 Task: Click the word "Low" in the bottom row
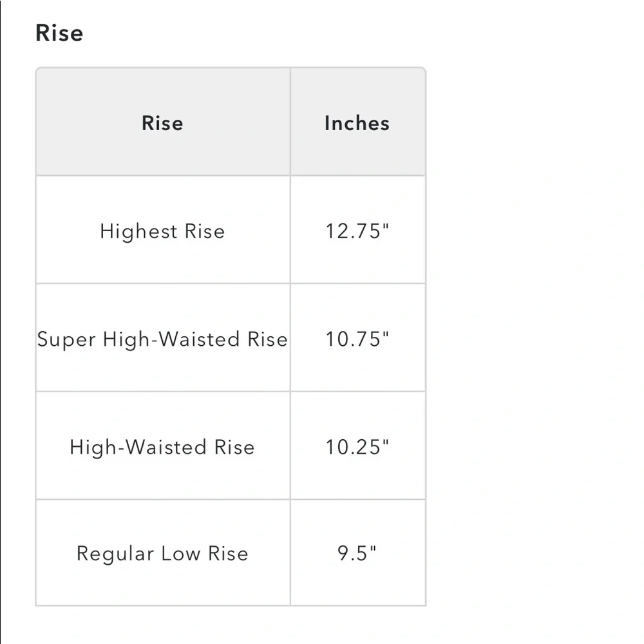[180, 554]
